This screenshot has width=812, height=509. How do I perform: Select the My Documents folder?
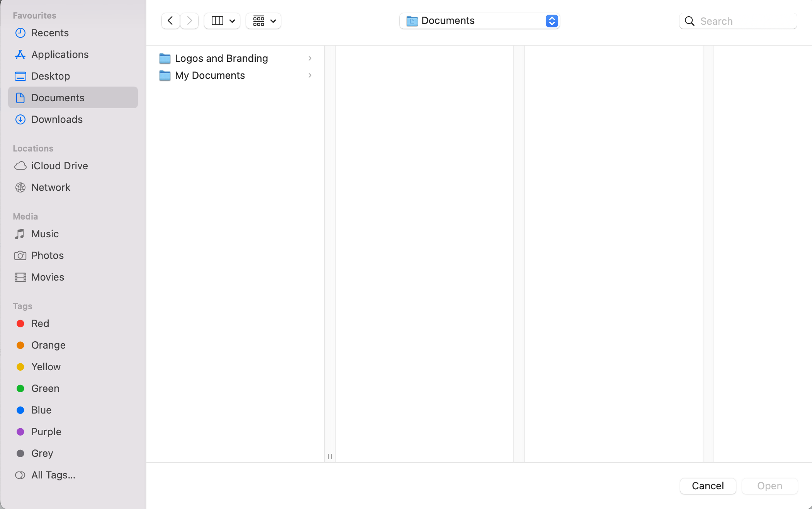click(x=210, y=75)
